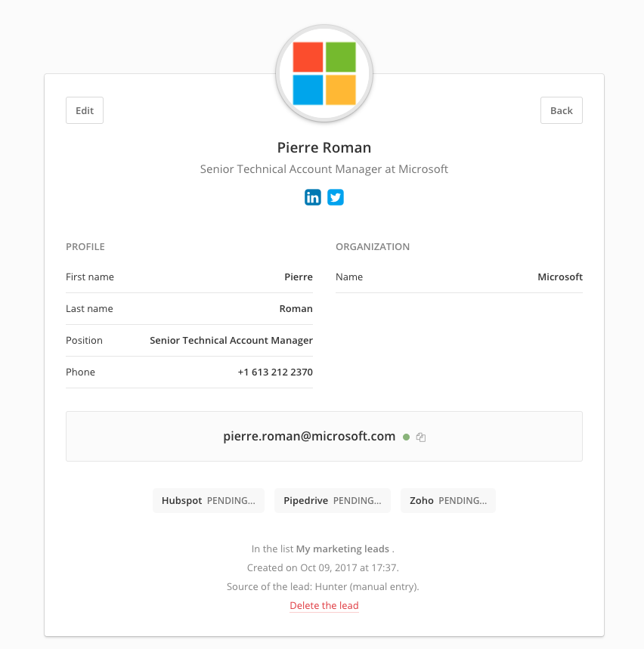Click the Position field label
This screenshot has width=644, height=649.
(84, 340)
